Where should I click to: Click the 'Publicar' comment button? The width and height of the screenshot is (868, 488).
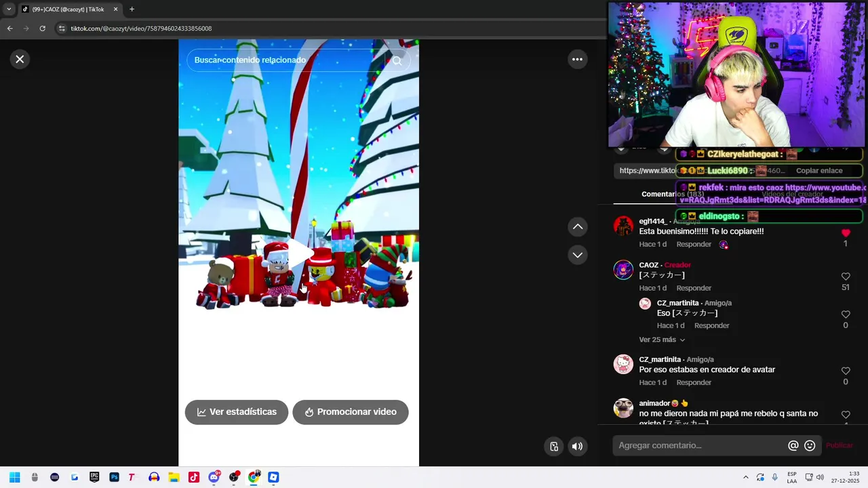pyautogui.click(x=840, y=445)
